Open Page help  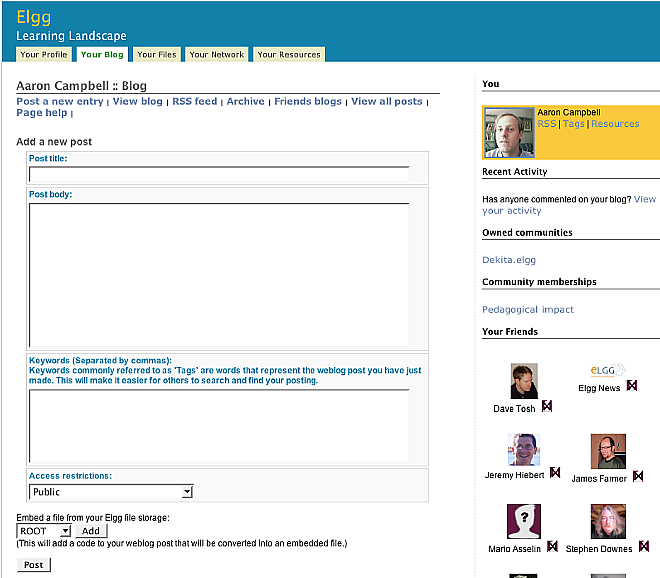pyautogui.click(x=42, y=113)
